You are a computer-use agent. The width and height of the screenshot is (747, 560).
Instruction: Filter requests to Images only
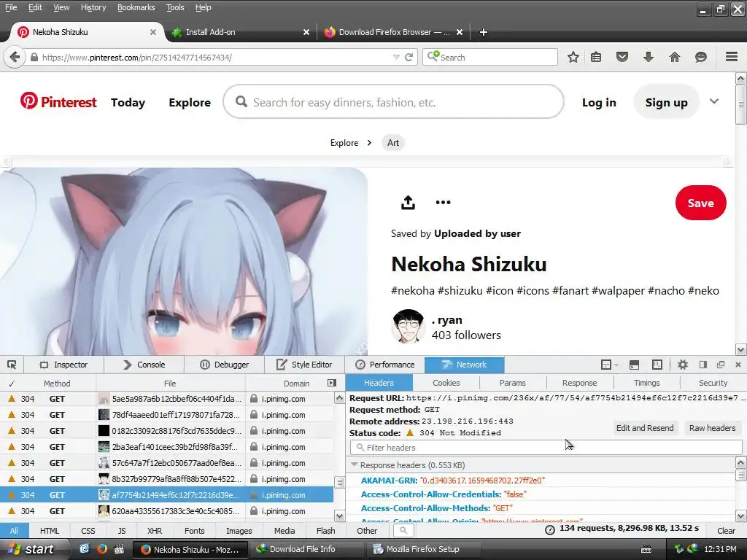point(239,531)
